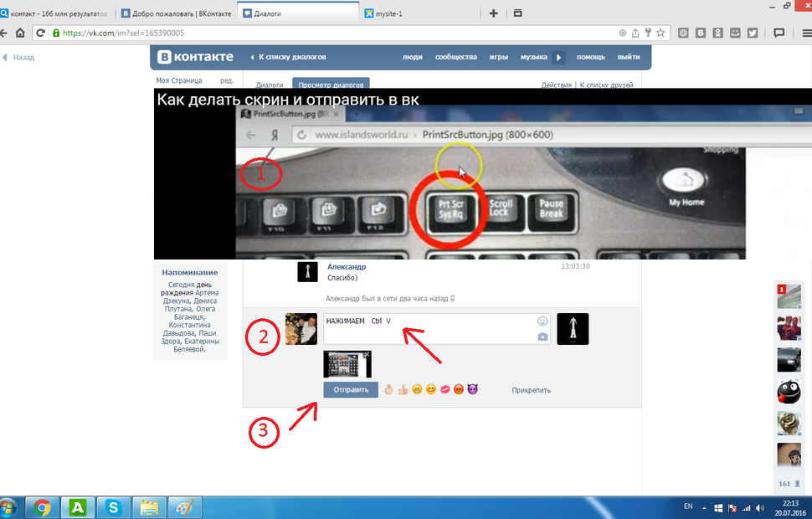
Task: Open the 'игры' header menu item
Action: (499, 57)
